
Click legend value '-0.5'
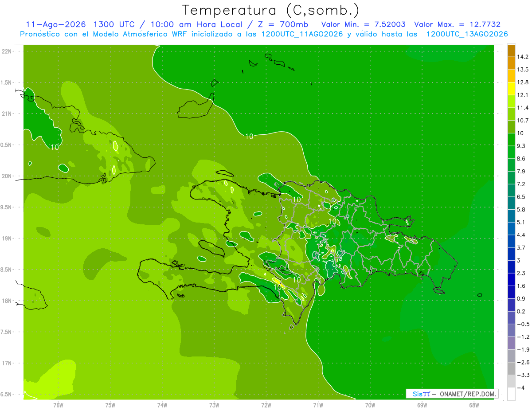[523, 324]
